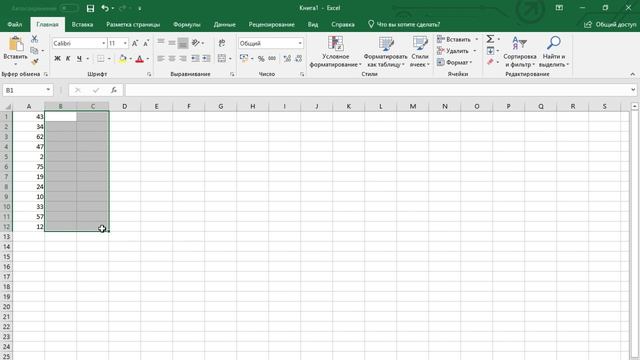The image size is (640, 360).
Task: Apply the thousands separator (000) format
Action: (272, 59)
